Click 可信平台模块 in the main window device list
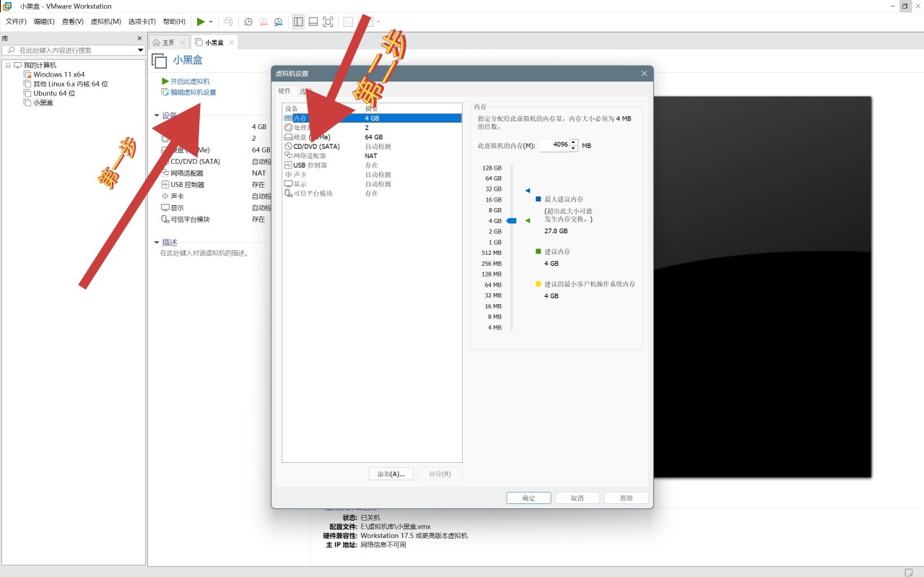The width and height of the screenshot is (924, 577). 190,220
